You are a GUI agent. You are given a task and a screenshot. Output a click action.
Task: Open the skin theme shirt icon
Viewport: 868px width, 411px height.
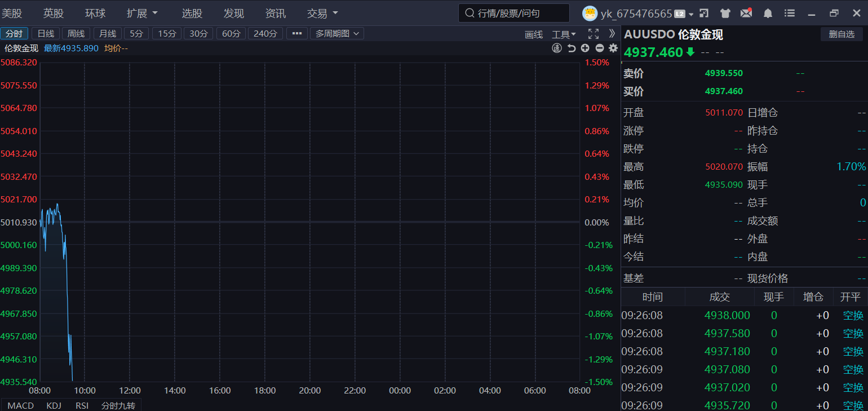(x=725, y=13)
